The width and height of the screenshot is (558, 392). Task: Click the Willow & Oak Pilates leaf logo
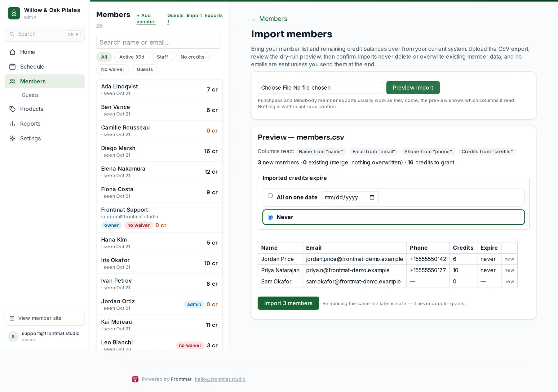tap(14, 13)
